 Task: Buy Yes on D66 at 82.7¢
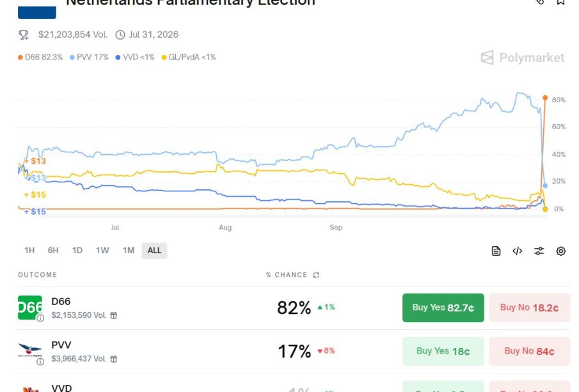(x=443, y=308)
